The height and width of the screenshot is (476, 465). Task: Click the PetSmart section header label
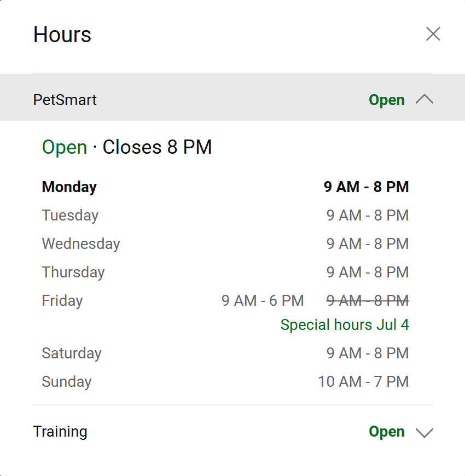[65, 100]
